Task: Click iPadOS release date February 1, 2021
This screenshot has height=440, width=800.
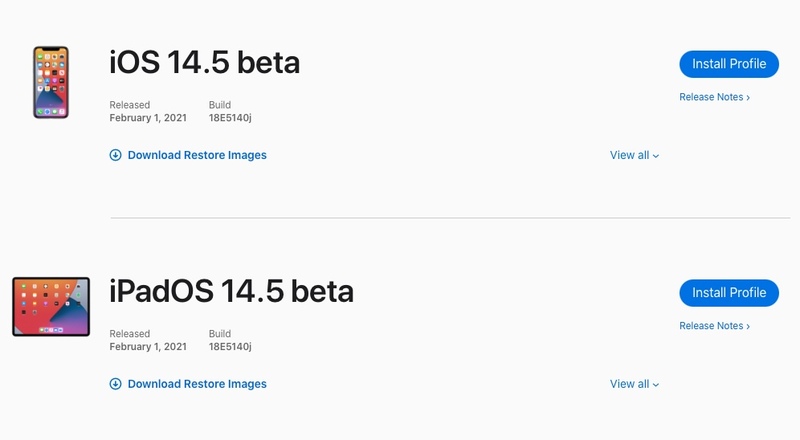Action: (148, 347)
